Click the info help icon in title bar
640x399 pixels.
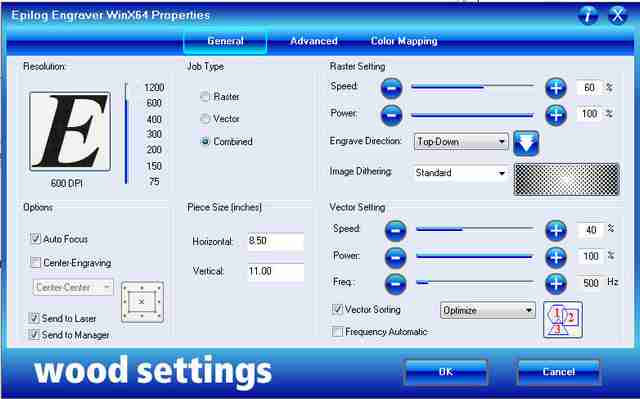(x=588, y=16)
